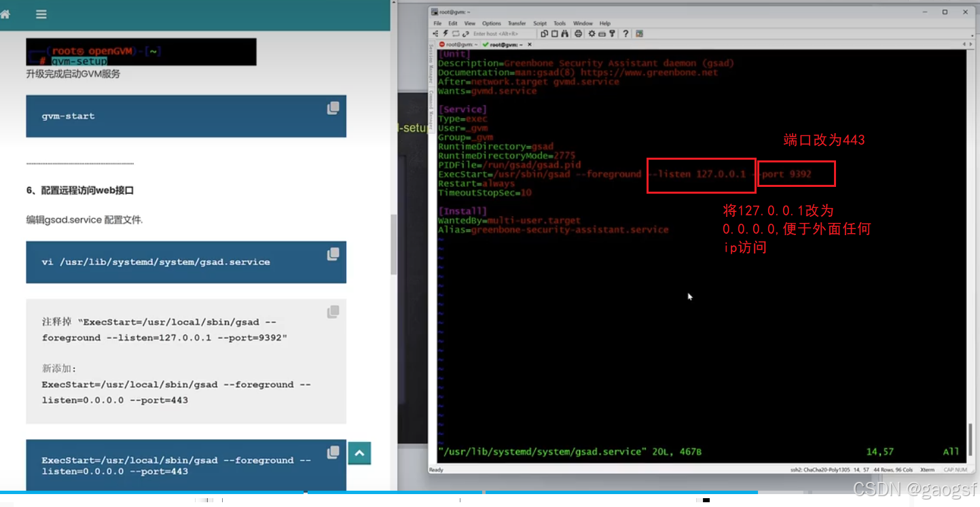
Task: Minimize the SecureCRT window
Action: (926, 12)
